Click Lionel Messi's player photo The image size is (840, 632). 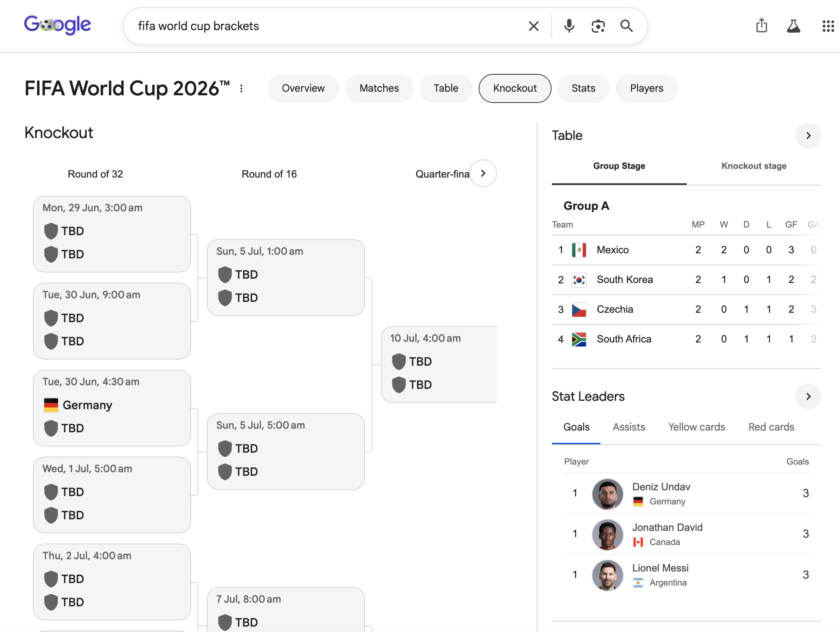[x=607, y=575]
